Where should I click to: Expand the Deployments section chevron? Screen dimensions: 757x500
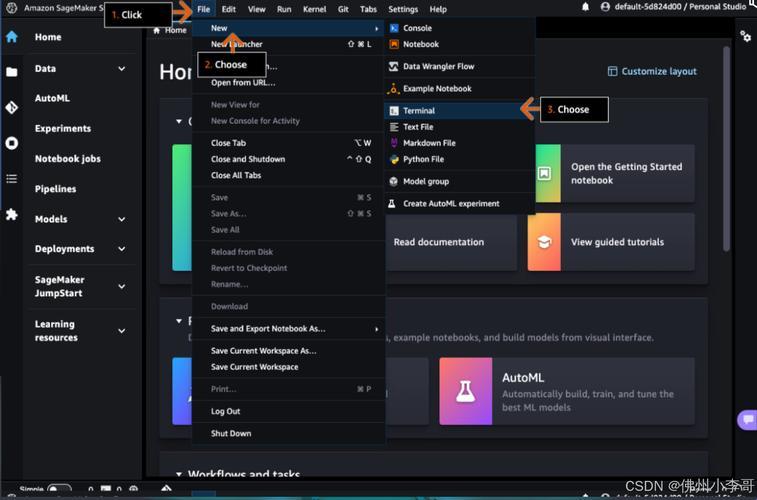(x=122, y=249)
